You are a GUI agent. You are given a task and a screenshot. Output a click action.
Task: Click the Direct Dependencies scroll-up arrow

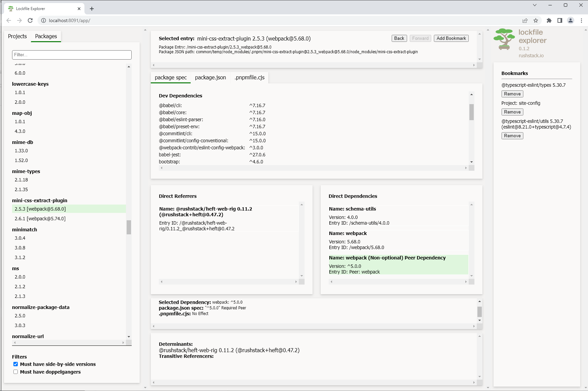[471, 205]
